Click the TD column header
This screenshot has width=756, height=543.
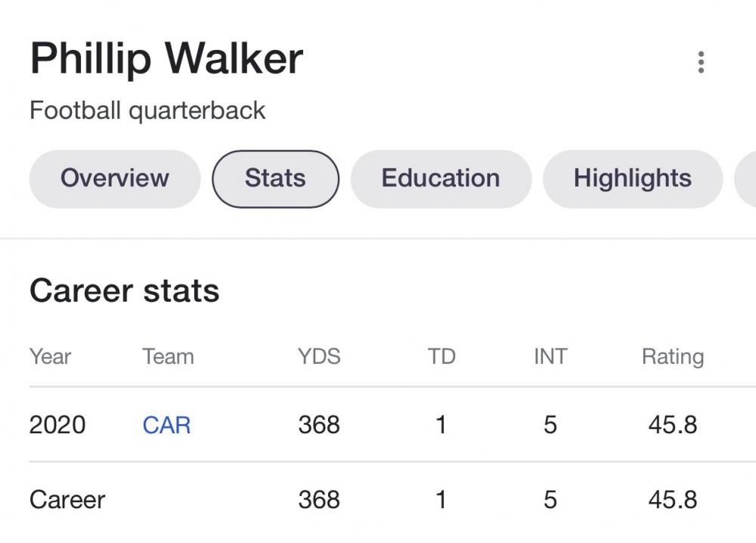[442, 356]
